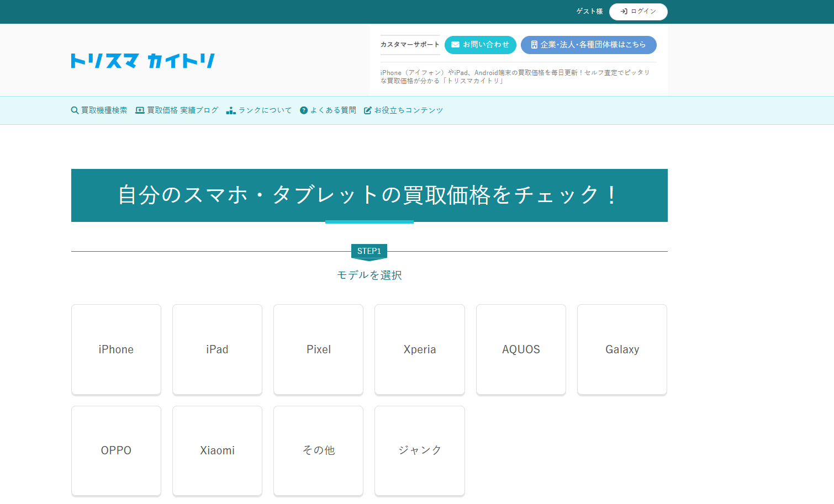Select the Xperia model card
Image resolution: width=834 pixels, height=504 pixels.
420,349
